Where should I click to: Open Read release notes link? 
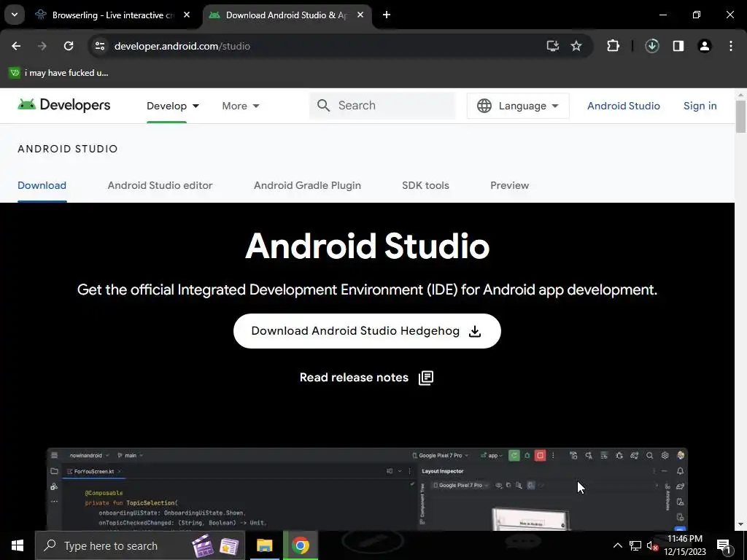[354, 378]
